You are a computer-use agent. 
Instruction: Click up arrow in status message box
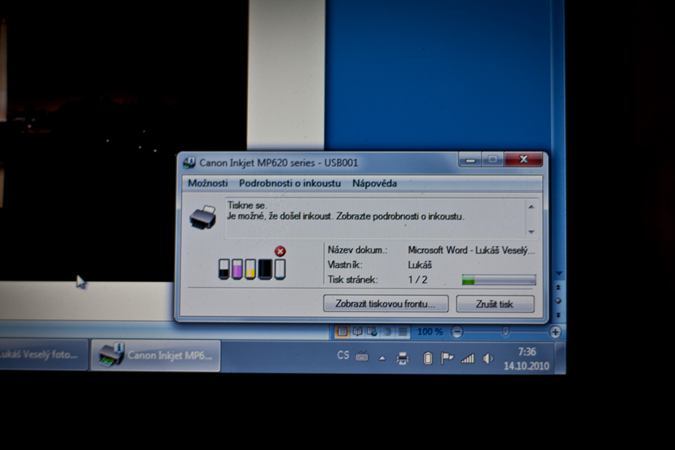[x=531, y=207]
